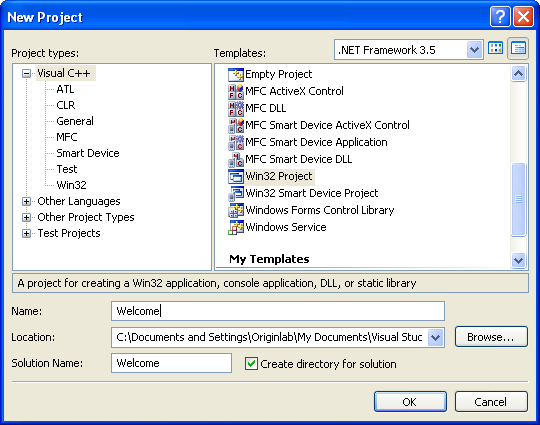Select Win32 project type
This screenshot has width=540, height=425.
[x=71, y=185]
